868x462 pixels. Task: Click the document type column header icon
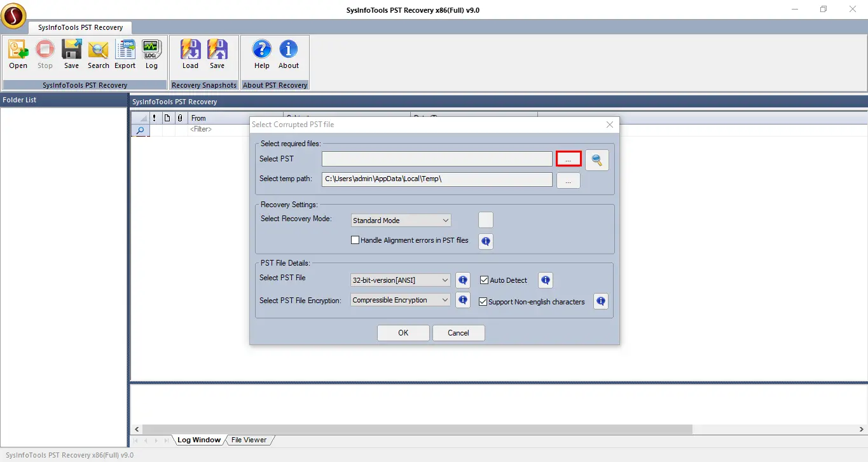pos(167,118)
